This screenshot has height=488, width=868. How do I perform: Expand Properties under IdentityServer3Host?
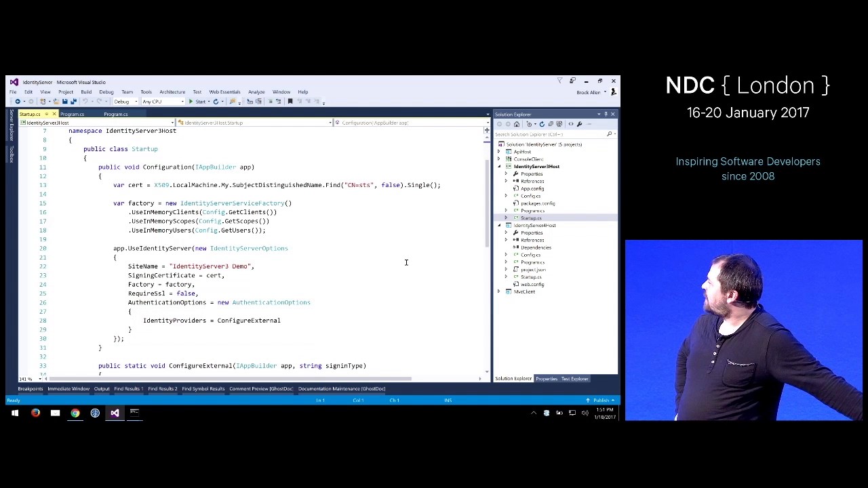pos(506,174)
